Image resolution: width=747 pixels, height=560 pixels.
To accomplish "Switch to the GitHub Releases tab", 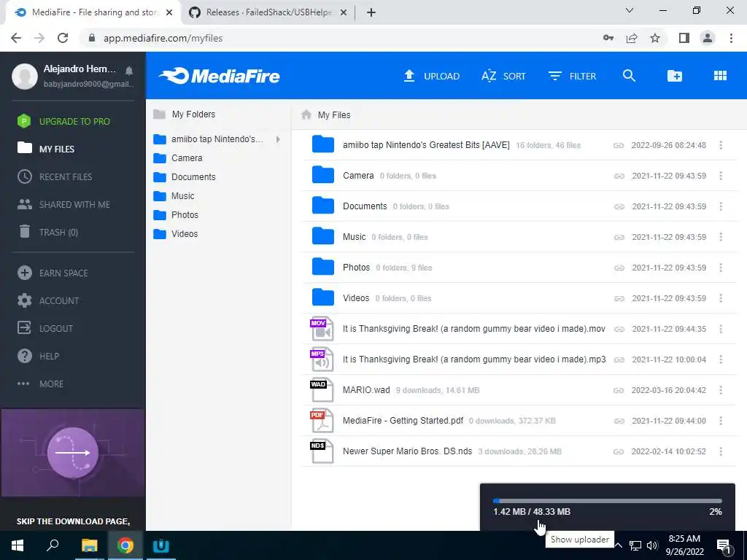I will click(268, 12).
